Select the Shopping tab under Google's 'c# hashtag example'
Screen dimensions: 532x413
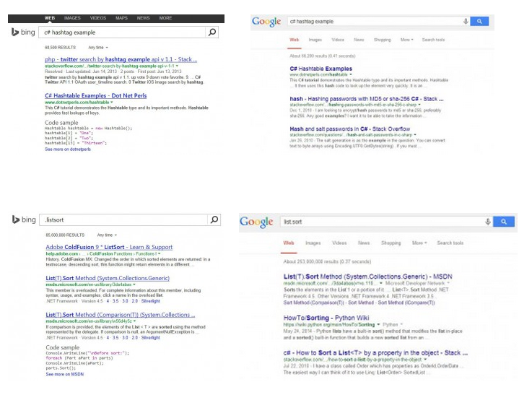click(383, 40)
